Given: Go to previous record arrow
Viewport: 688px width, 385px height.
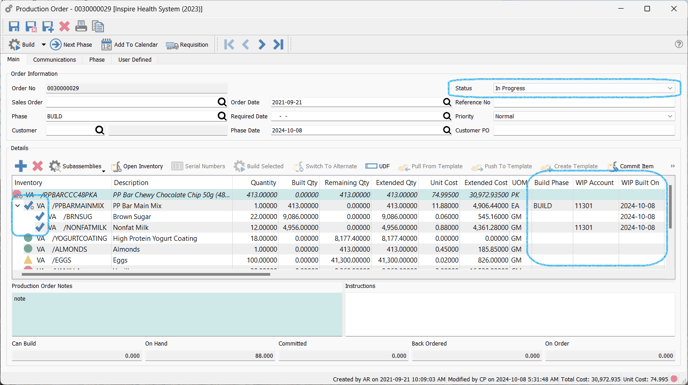Looking at the screenshot, I should tap(246, 44).
